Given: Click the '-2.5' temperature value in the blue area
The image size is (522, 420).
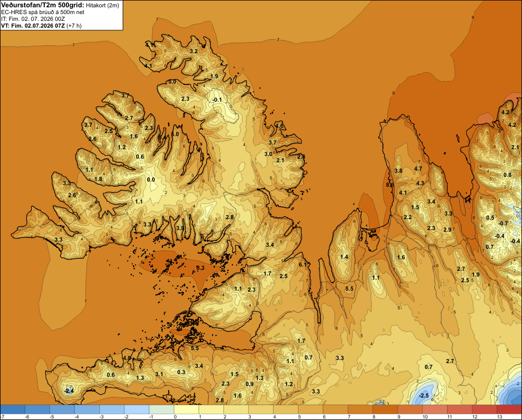Looking at the screenshot, I should click(424, 395).
